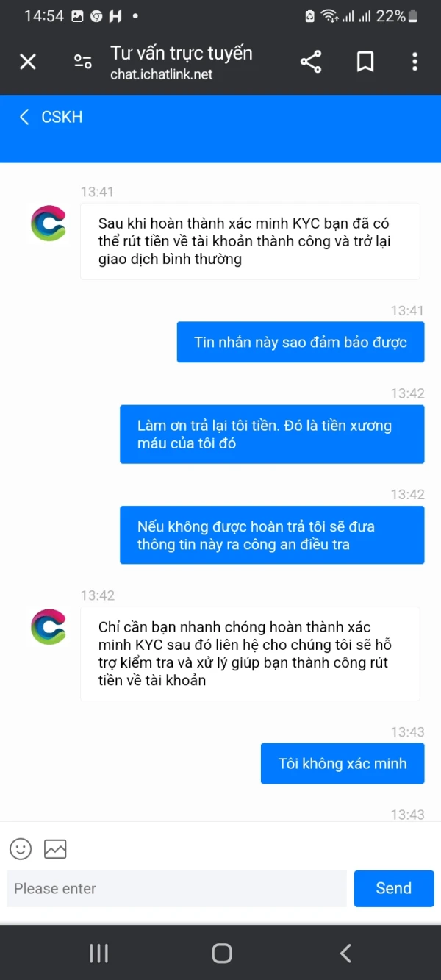
Task: Open the browser three-dot overflow menu
Action: (x=415, y=62)
